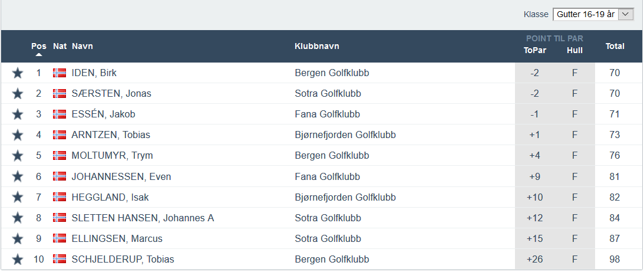Favorite MOLTUMYR, Trym with star
This screenshot has width=644, height=272.
pos(18,156)
